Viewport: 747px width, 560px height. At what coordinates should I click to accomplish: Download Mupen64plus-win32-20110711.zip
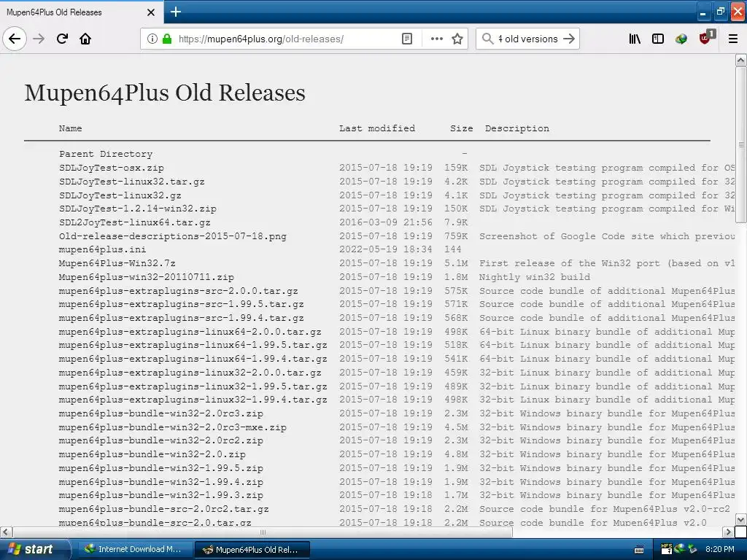(146, 276)
